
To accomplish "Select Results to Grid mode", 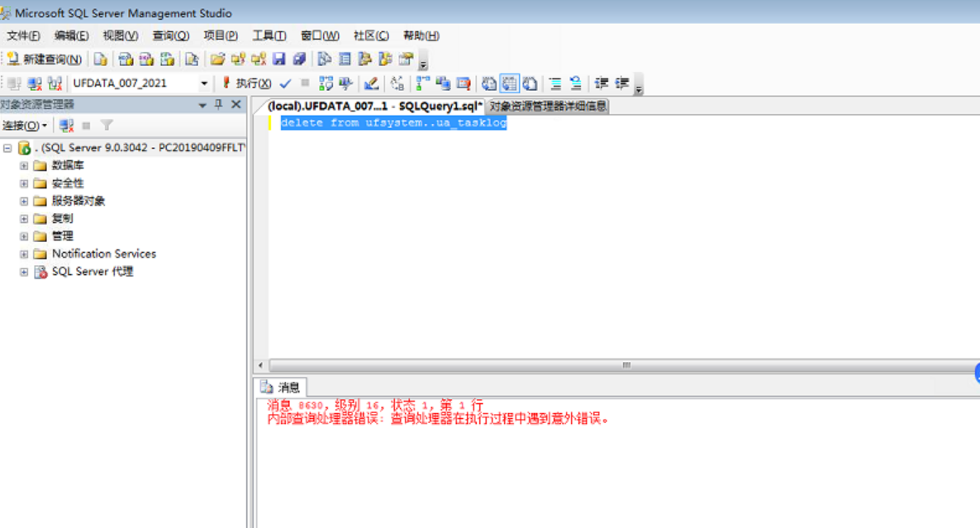I will click(x=509, y=83).
